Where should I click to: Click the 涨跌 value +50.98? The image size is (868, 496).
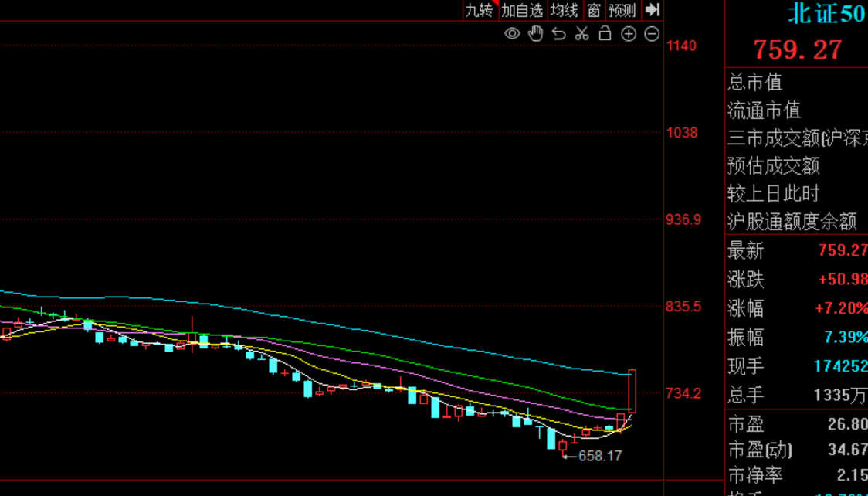[x=843, y=279]
